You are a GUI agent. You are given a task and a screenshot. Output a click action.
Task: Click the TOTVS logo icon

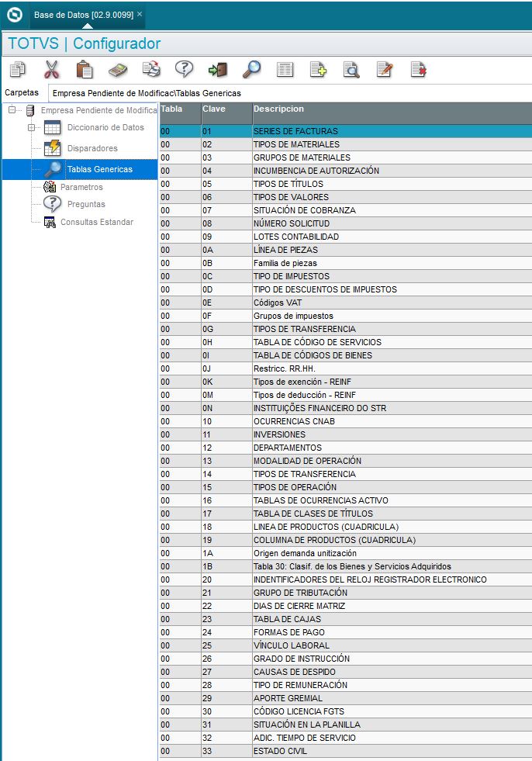15,15
